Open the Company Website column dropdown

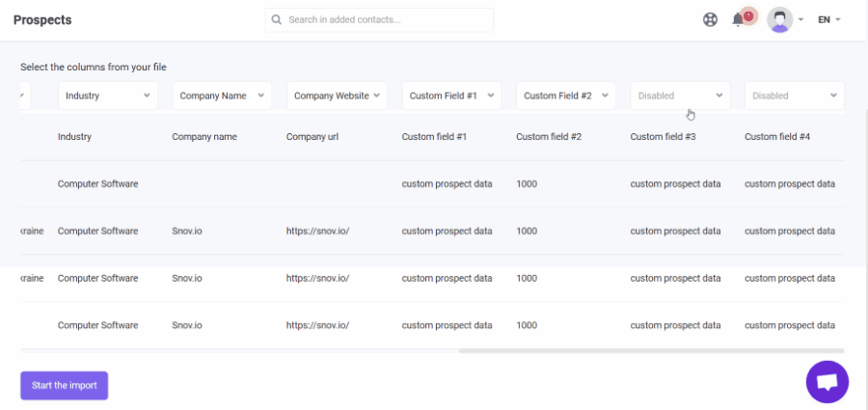point(337,96)
